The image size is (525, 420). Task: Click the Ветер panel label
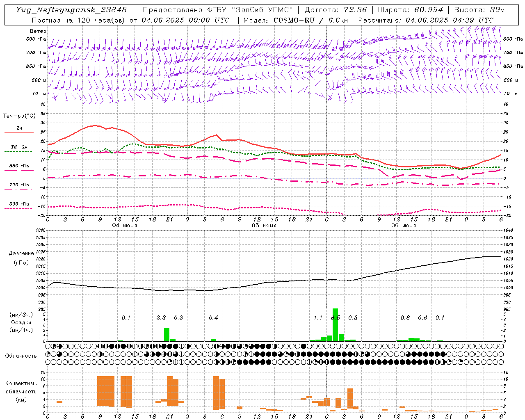(38, 31)
